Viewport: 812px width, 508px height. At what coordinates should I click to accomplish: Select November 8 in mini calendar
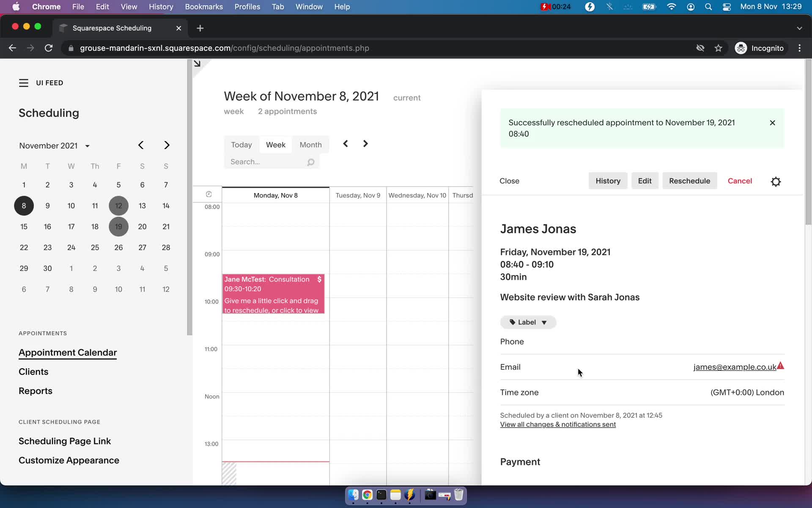click(x=24, y=206)
